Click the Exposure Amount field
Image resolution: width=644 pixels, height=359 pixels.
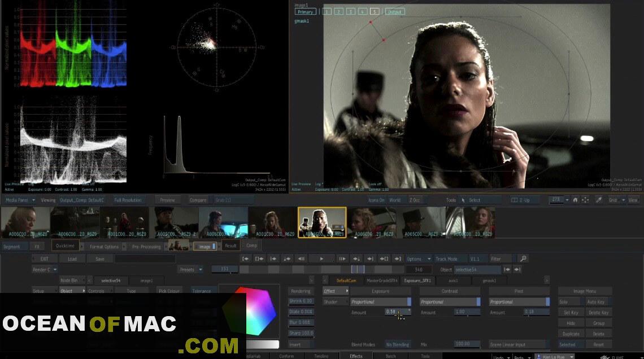pyautogui.click(x=398, y=313)
